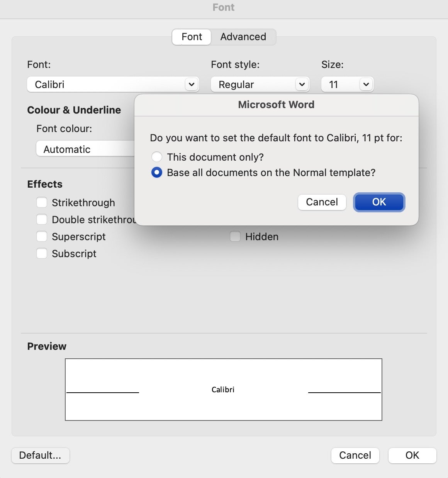Expand the Font style dropdown arrow
Image resolution: width=448 pixels, height=478 pixels.
[302, 84]
